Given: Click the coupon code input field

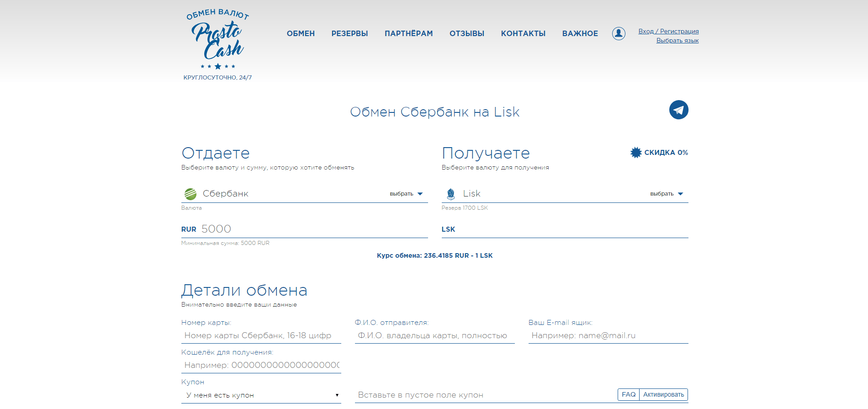Looking at the screenshot, I should (x=485, y=395).
